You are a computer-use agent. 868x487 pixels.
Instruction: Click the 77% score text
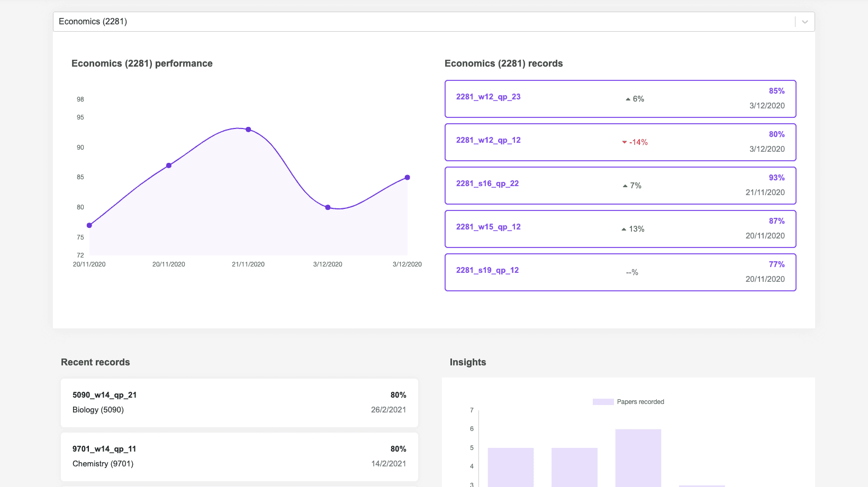[x=776, y=264]
